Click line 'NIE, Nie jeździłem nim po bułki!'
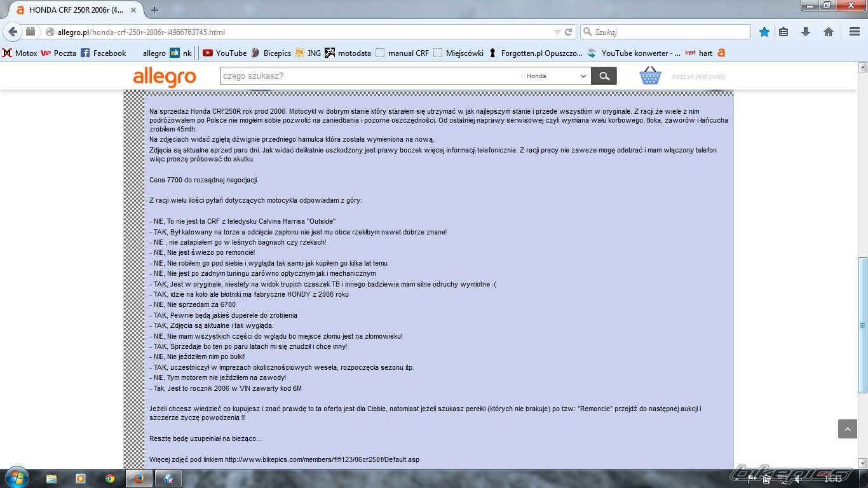Image resolution: width=868 pixels, height=488 pixels. [197, 357]
